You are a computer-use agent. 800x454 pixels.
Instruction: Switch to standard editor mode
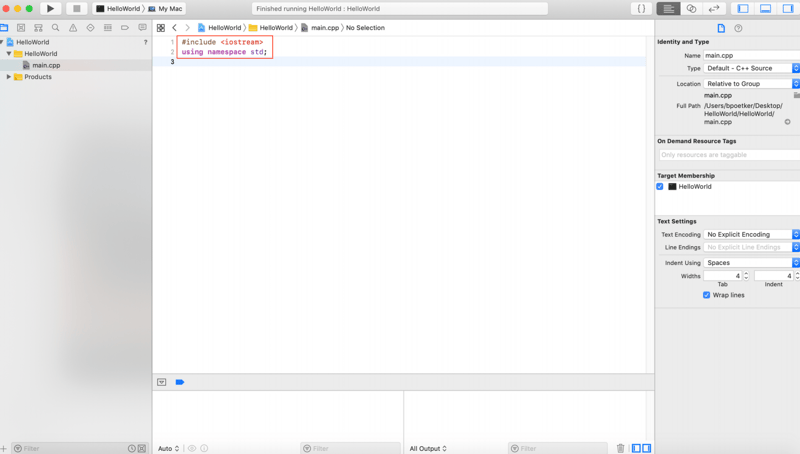[x=668, y=9]
